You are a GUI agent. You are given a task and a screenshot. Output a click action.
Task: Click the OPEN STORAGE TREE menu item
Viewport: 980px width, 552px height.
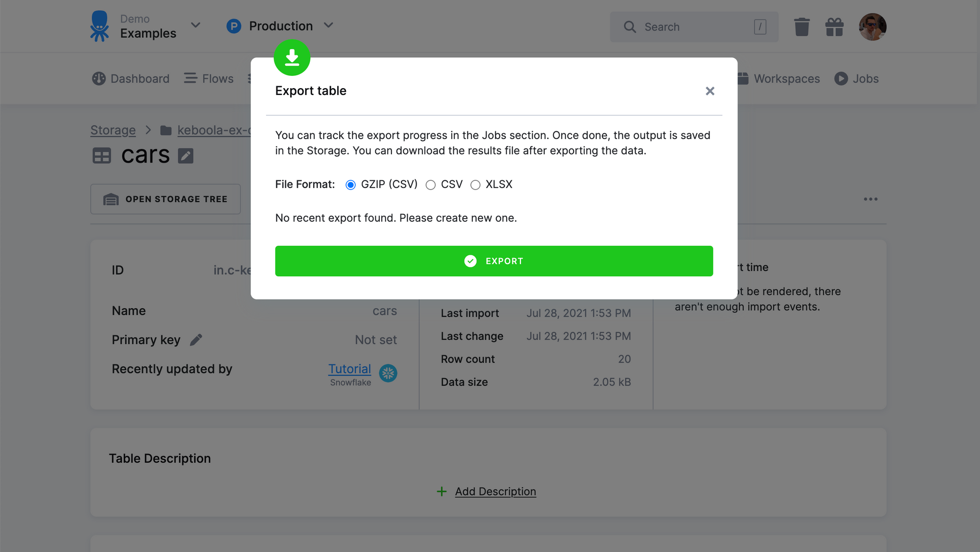[166, 198]
